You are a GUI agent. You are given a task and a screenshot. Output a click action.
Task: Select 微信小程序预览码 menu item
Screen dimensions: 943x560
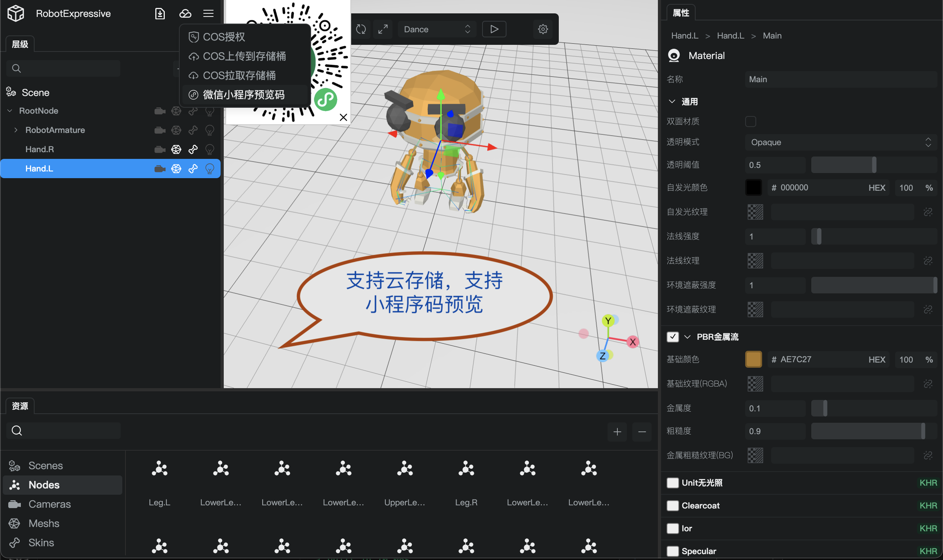click(x=244, y=95)
